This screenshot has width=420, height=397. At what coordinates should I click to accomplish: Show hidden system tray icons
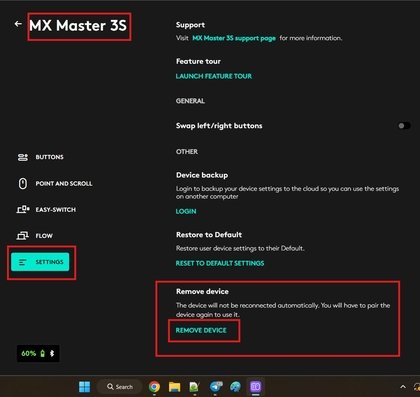pyautogui.click(x=403, y=387)
